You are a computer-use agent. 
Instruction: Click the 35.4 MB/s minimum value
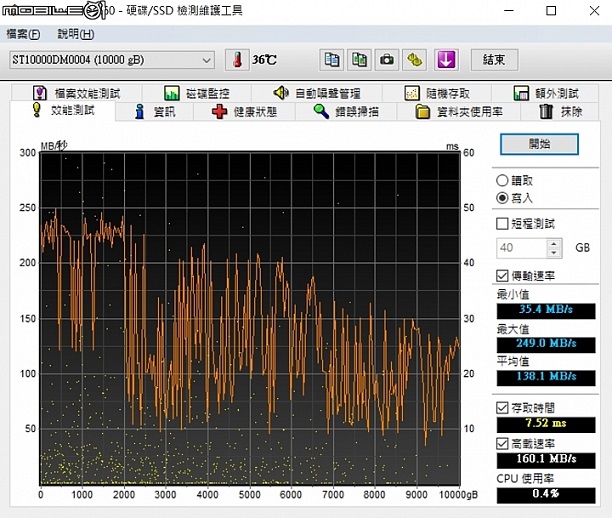click(x=546, y=310)
